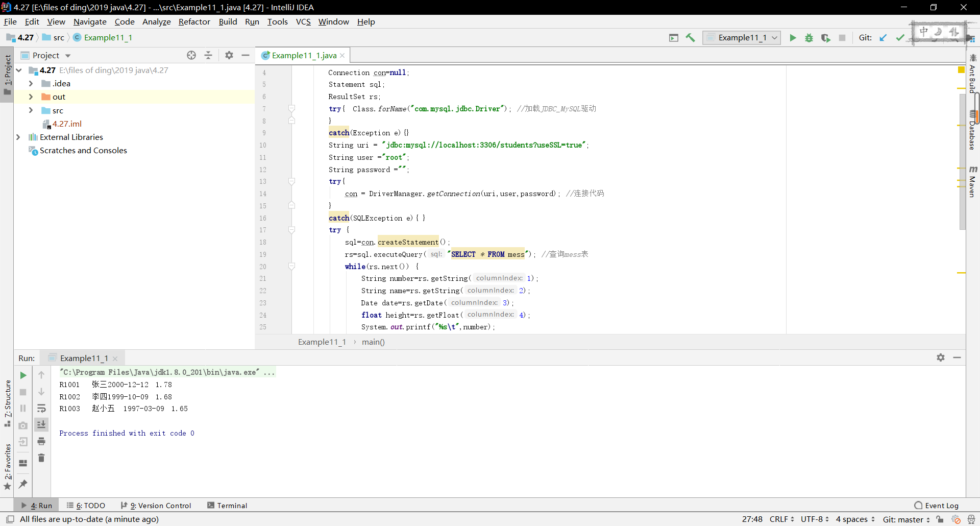The width and height of the screenshot is (980, 526).
Task: Toggle scroll-to-end in the Run console
Action: click(x=41, y=424)
